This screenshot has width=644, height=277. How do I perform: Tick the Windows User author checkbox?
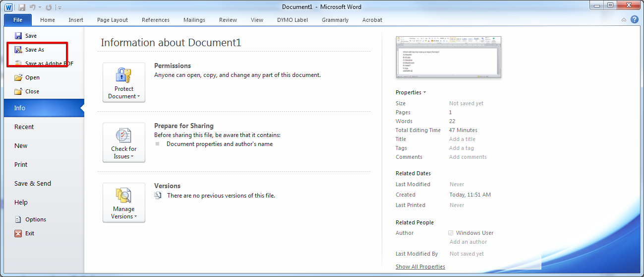[451, 233]
